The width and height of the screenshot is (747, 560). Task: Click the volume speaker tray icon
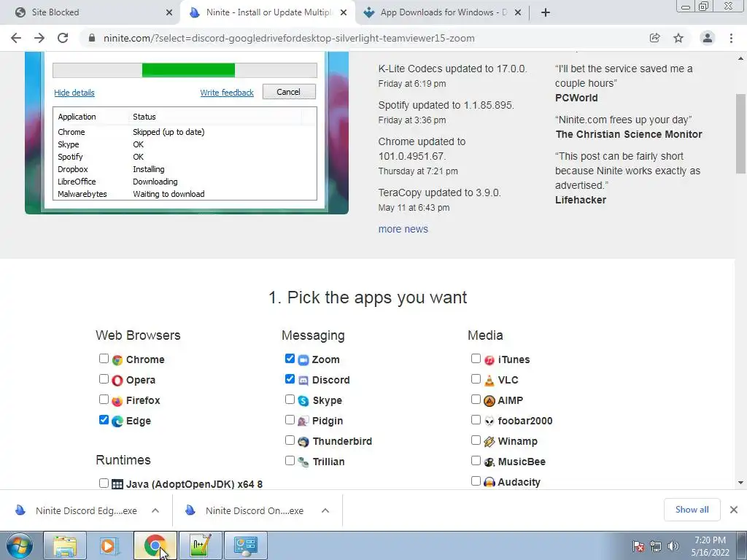[x=673, y=546]
